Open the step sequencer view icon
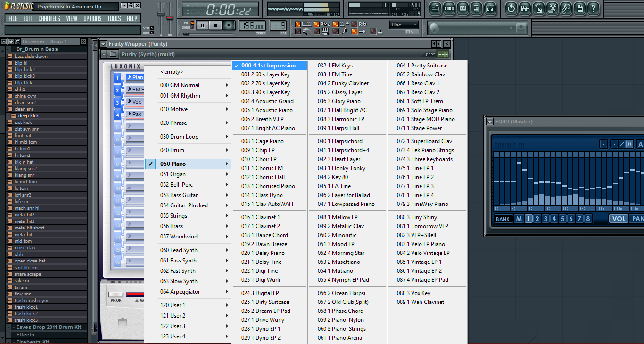 pos(449,8)
